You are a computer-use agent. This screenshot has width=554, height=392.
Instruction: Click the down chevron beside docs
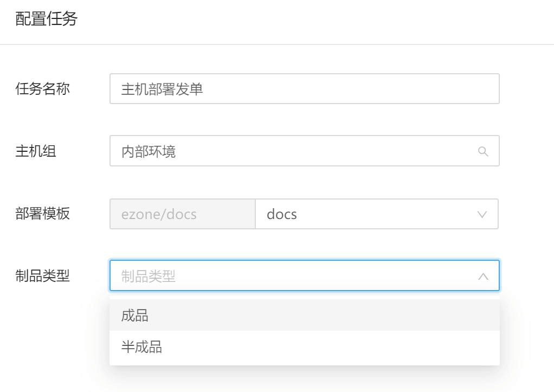point(482,214)
